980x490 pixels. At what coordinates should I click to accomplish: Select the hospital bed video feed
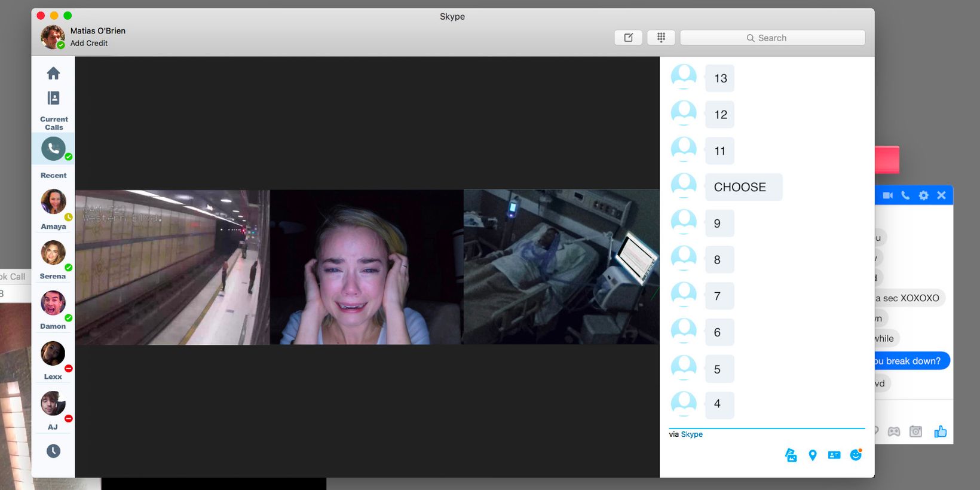pos(561,267)
